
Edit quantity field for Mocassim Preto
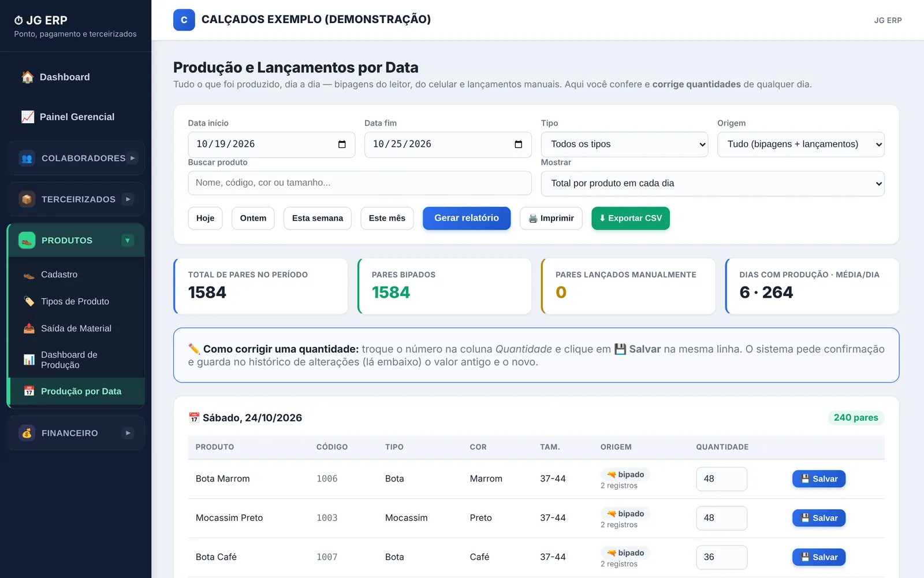tap(722, 518)
